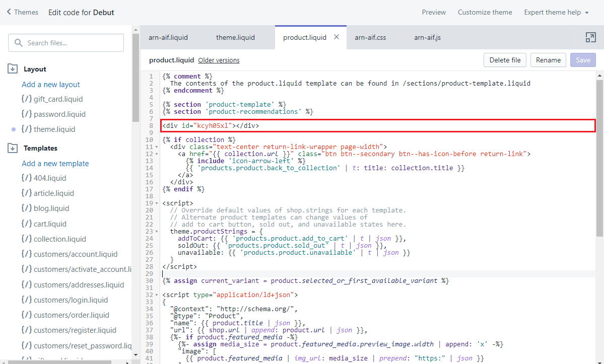The image size is (604, 364).
Task: Open customers/activate_account template file
Action: (83, 269)
